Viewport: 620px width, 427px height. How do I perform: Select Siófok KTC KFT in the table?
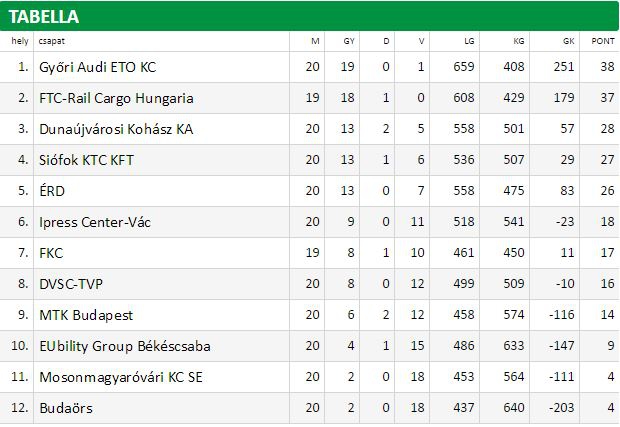click(86, 160)
